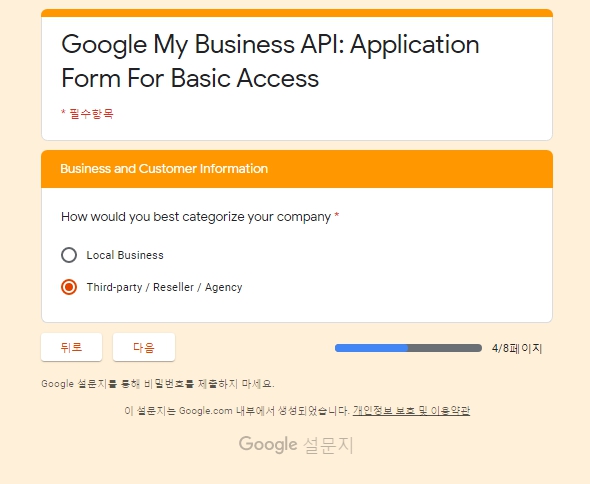Click the form title 'Google My Business API'
The width and height of the screenshot is (590, 484).
click(202, 44)
